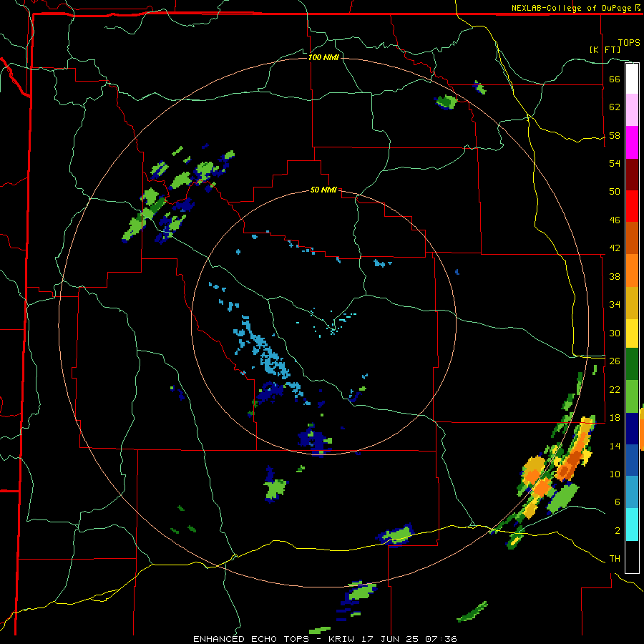Click the legend value 58
The width and height of the screenshot is (644, 644).
[615, 135]
